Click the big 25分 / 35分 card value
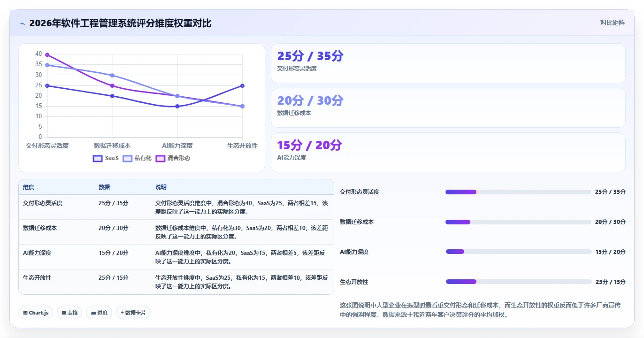This screenshot has height=338, width=644. pos(310,56)
